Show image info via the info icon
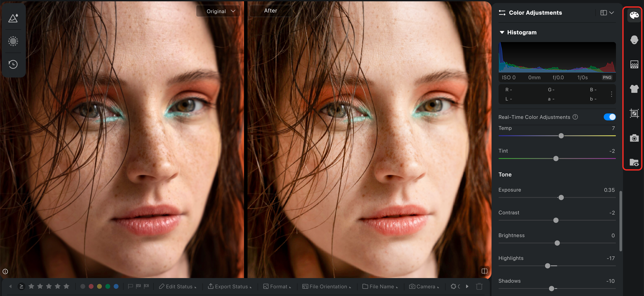This screenshot has height=296, width=644. click(5, 271)
